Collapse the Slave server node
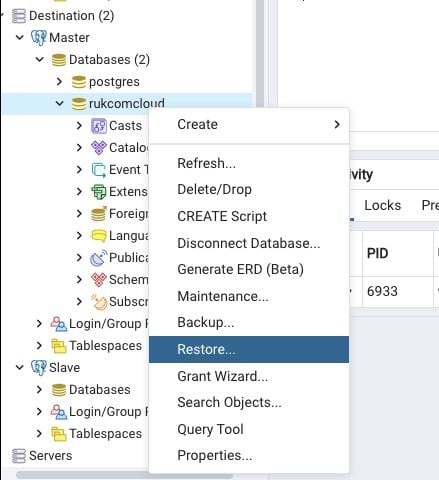Viewport: 439px width, 480px height. click(x=20, y=367)
